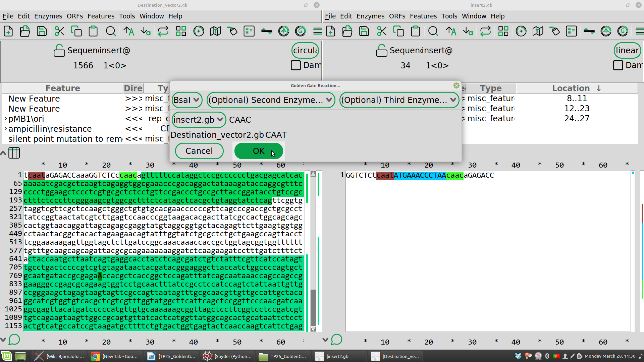Click the Save icon in insert2 toolbar
Viewport: 644px width, 362px height.
[x=364, y=31]
